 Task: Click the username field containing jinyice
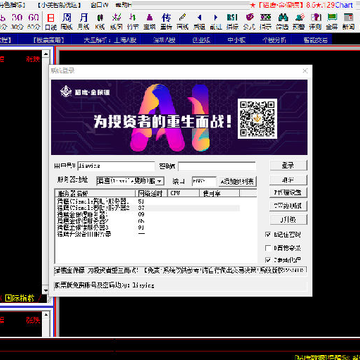(116, 166)
